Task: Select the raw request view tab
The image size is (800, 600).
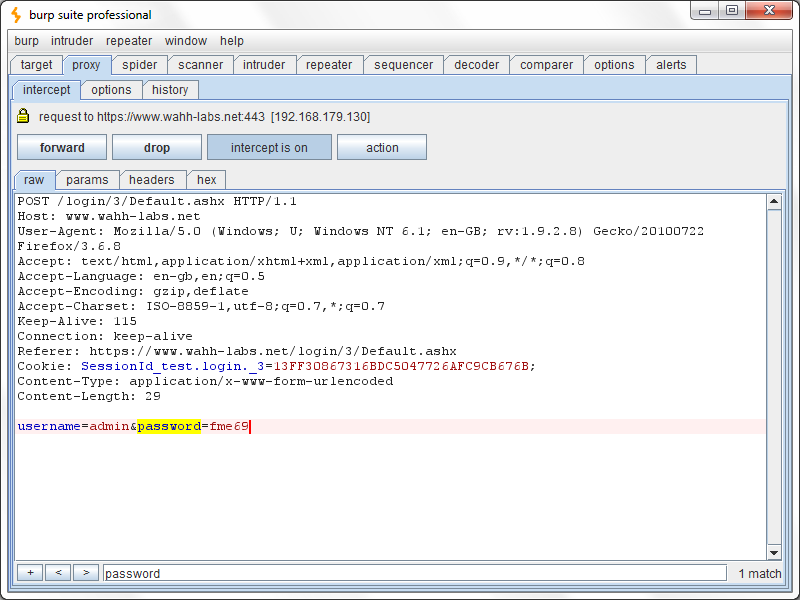Action: pos(34,180)
